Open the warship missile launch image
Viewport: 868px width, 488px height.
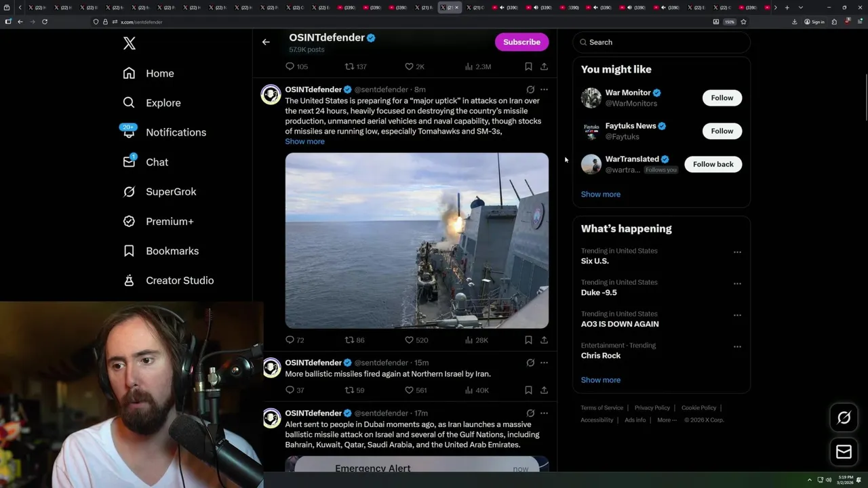coord(416,241)
